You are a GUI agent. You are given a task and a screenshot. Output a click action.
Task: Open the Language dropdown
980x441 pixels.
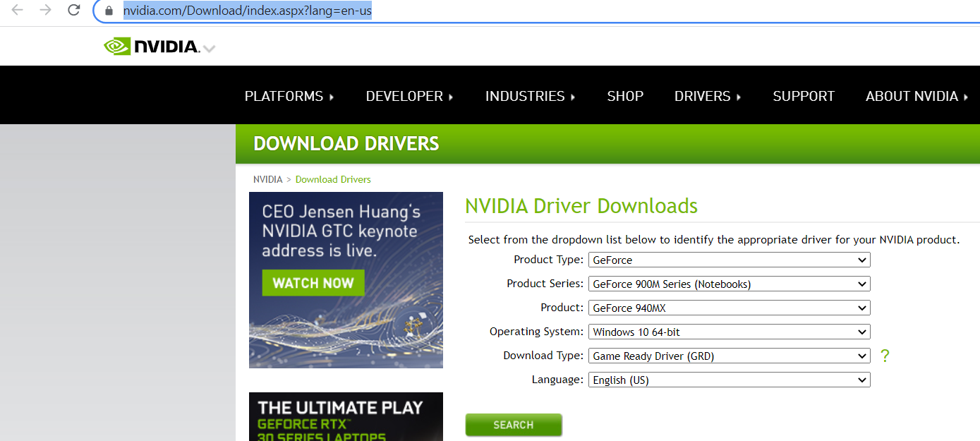click(x=730, y=380)
